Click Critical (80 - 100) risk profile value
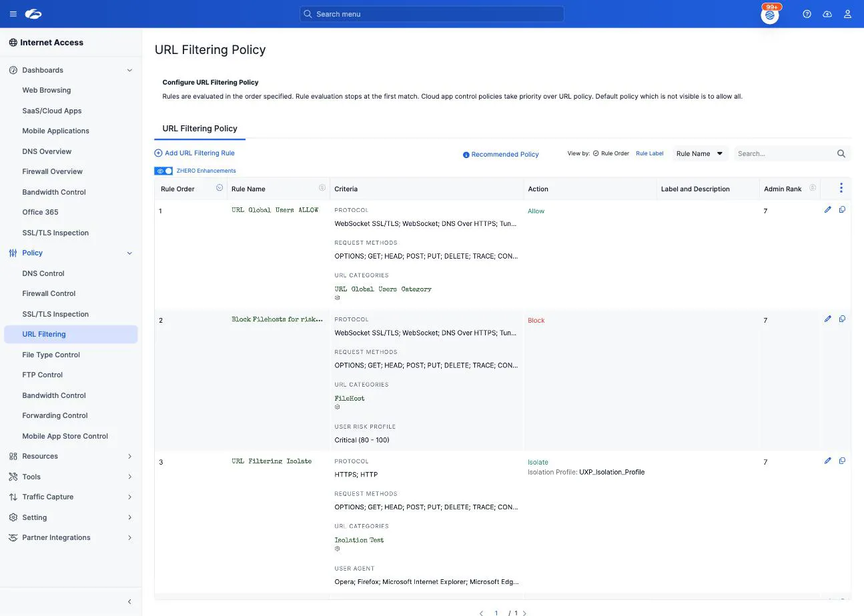864x616 pixels. pos(362,440)
